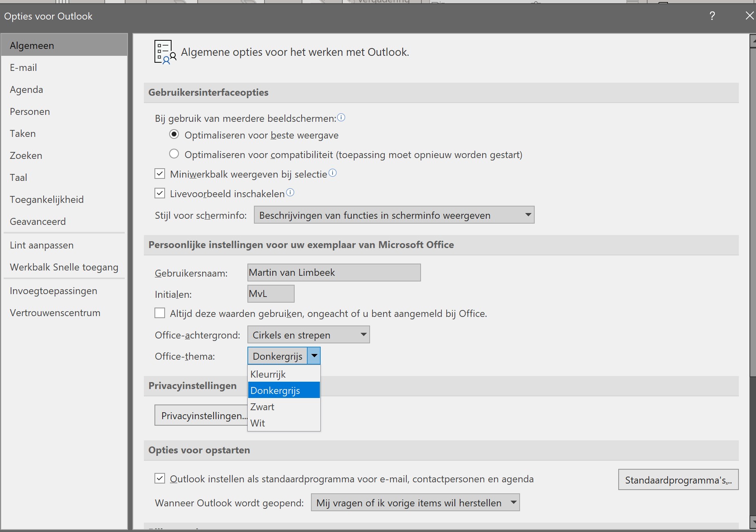Open the Wanneer Outlook wordt geopend dropdown
The width and height of the screenshot is (756, 532).
(415, 503)
